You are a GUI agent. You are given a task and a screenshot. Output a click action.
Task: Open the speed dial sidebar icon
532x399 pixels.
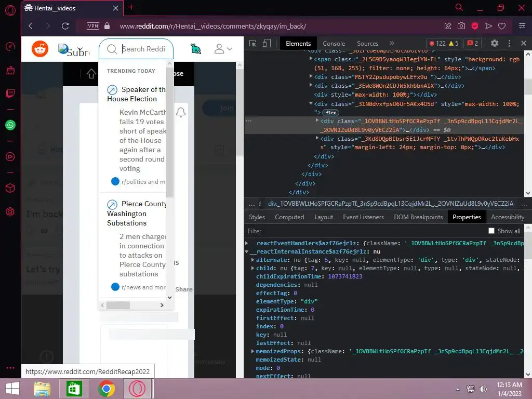(x=10, y=46)
